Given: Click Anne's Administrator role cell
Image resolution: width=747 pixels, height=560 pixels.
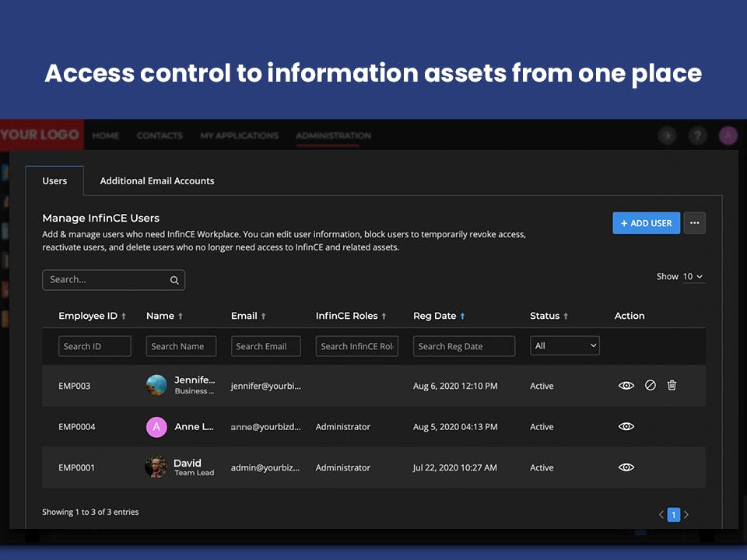Looking at the screenshot, I should tap(343, 427).
